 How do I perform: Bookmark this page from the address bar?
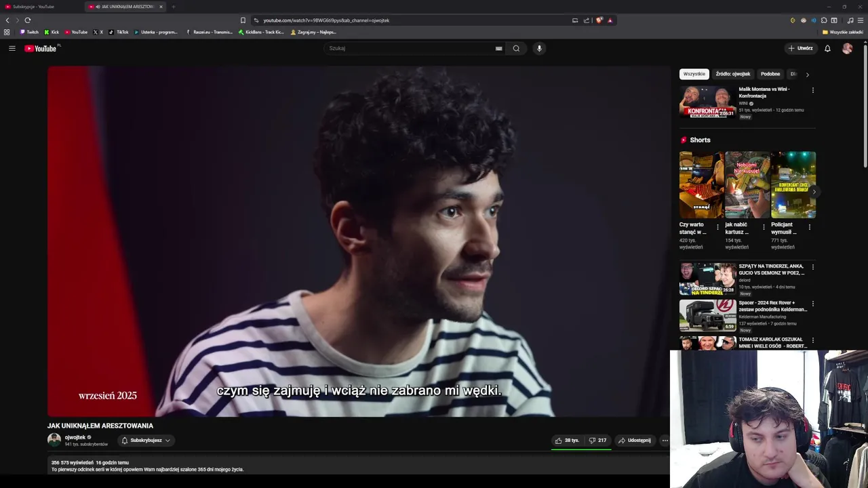click(x=243, y=20)
